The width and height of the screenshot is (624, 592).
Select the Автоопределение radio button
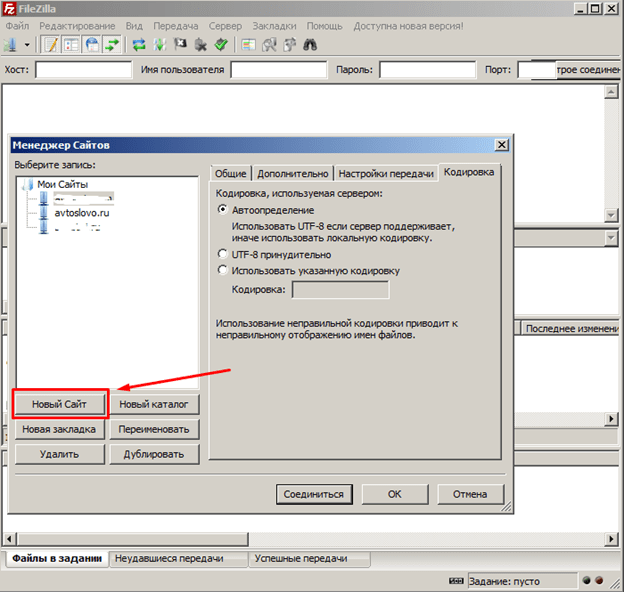[222, 209]
